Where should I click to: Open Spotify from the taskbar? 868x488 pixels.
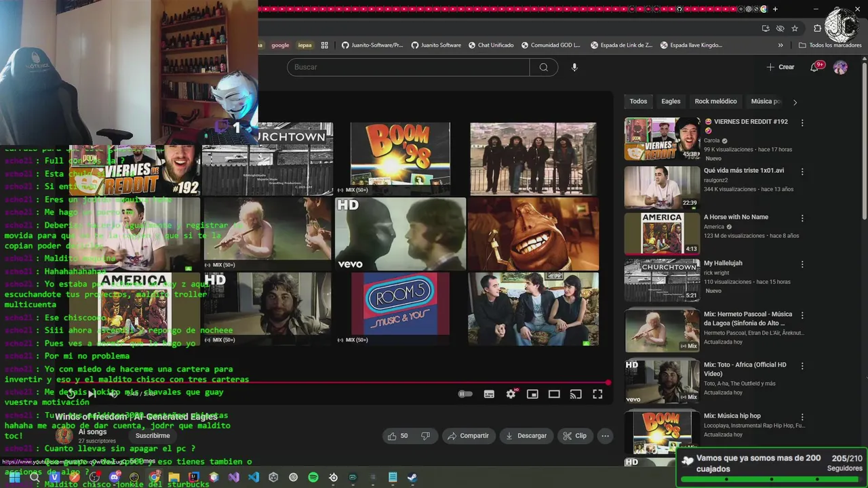(x=313, y=477)
